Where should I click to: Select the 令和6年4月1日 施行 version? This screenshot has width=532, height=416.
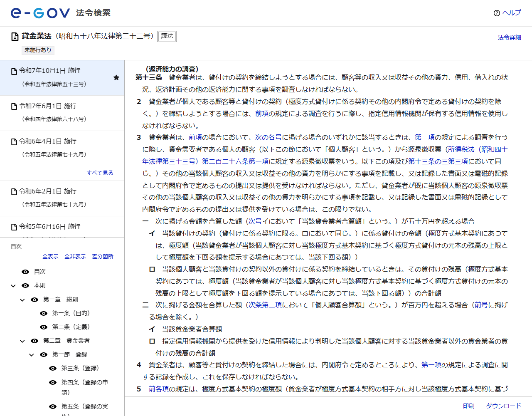(62, 149)
